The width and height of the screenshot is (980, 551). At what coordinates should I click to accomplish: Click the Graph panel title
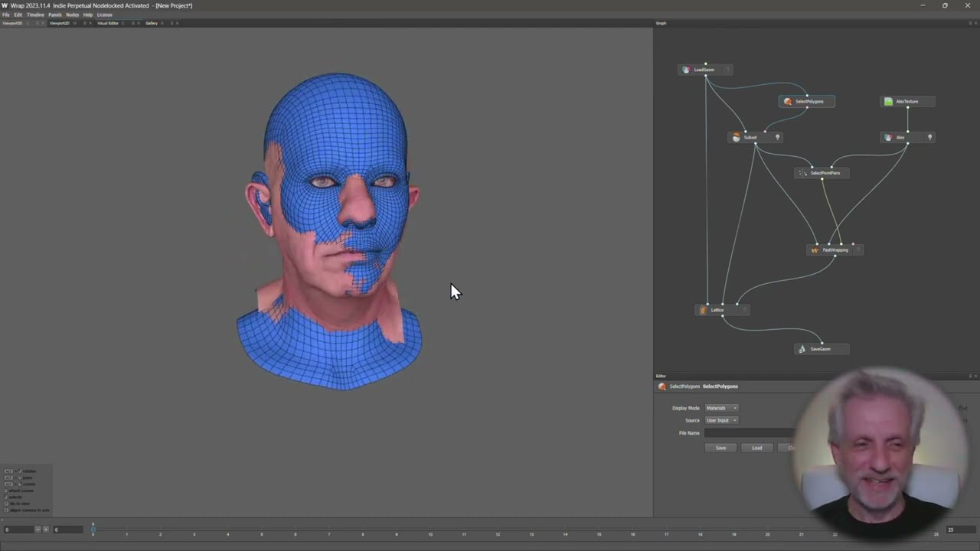coord(661,23)
